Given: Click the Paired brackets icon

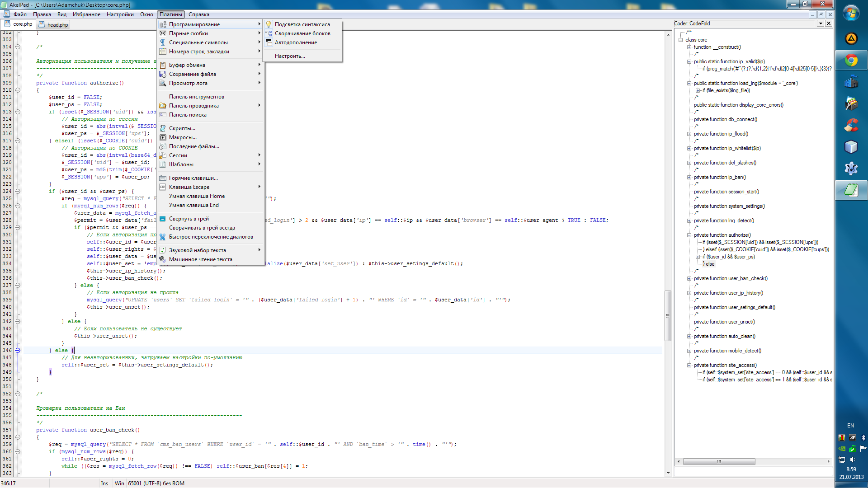Looking at the screenshot, I should pos(163,33).
